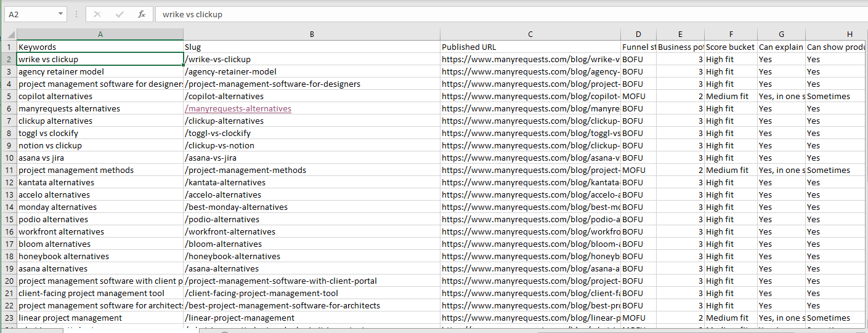This screenshot has width=868, height=333.
Task: Select column C header
Action: [530, 34]
